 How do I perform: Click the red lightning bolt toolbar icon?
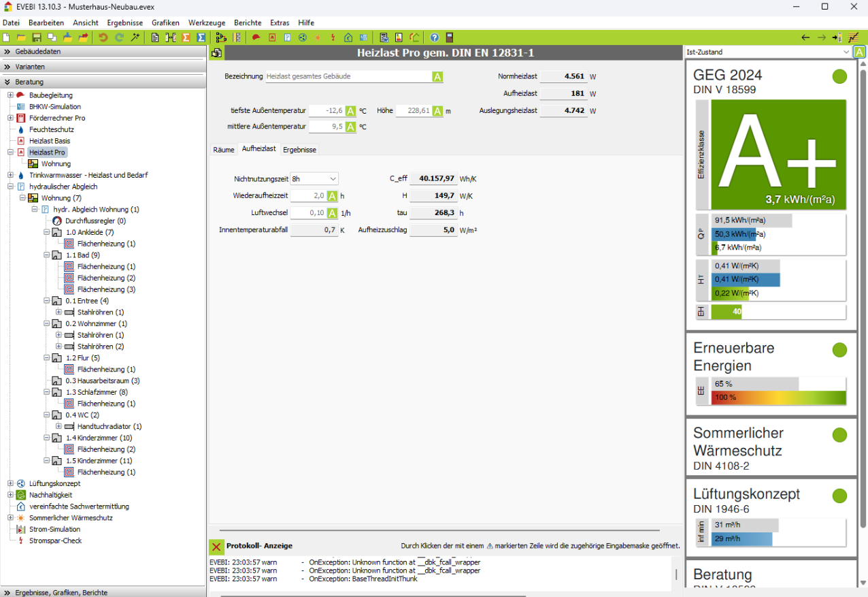333,37
